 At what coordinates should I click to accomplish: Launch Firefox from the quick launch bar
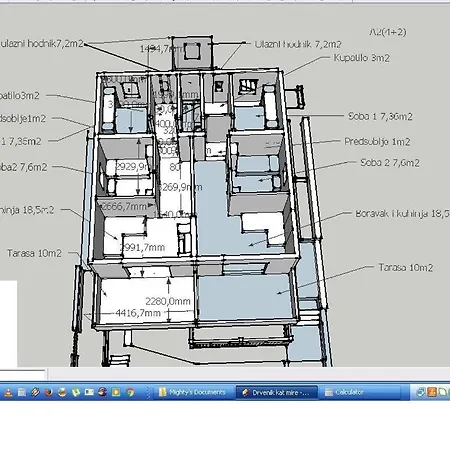49,392
